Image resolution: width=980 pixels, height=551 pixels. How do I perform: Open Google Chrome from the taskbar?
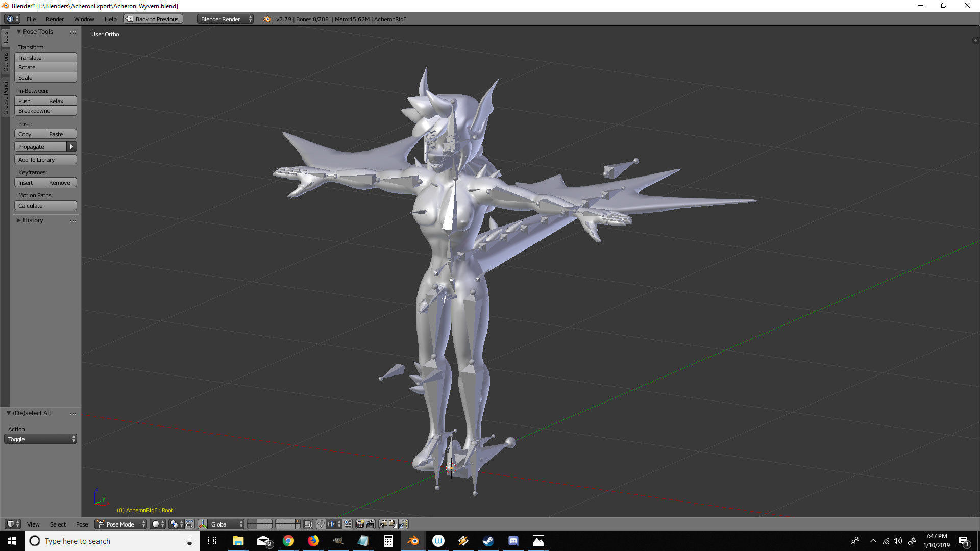tap(288, 541)
